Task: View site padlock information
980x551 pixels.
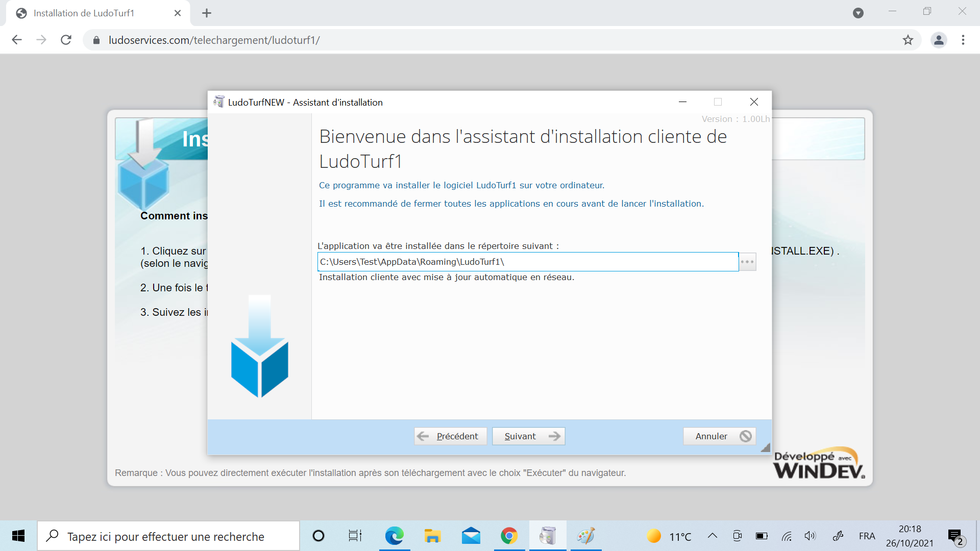Action: (x=96, y=40)
